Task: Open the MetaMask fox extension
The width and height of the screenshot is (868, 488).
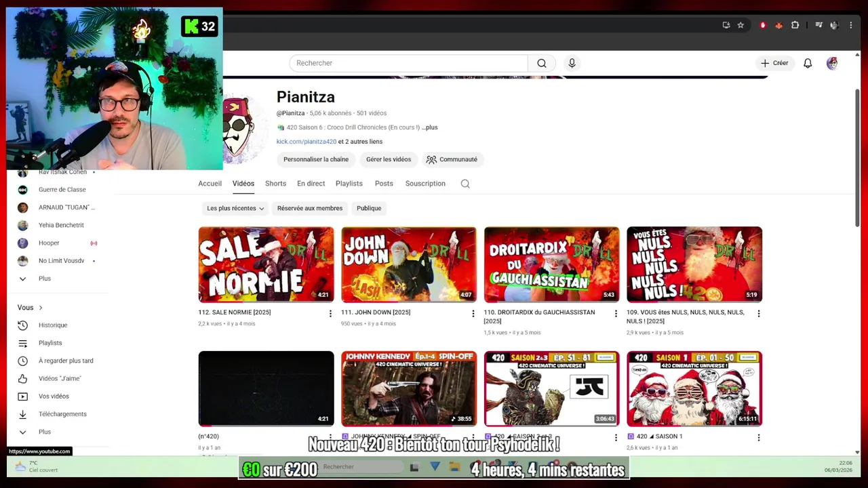Action: [778, 25]
